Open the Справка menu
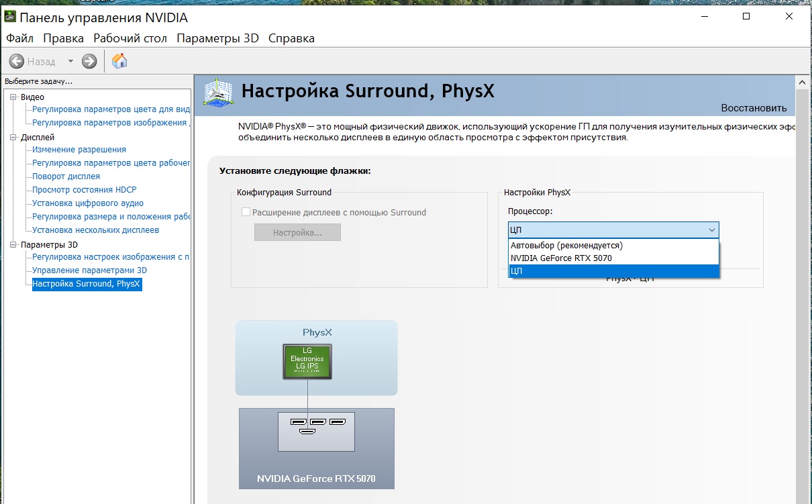This screenshot has width=812, height=504. [291, 38]
